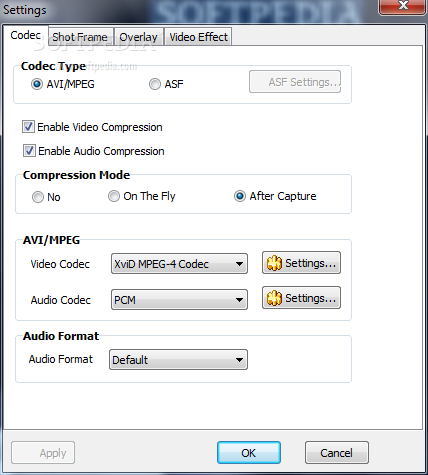Open the Video Effect tab

[198, 37]
